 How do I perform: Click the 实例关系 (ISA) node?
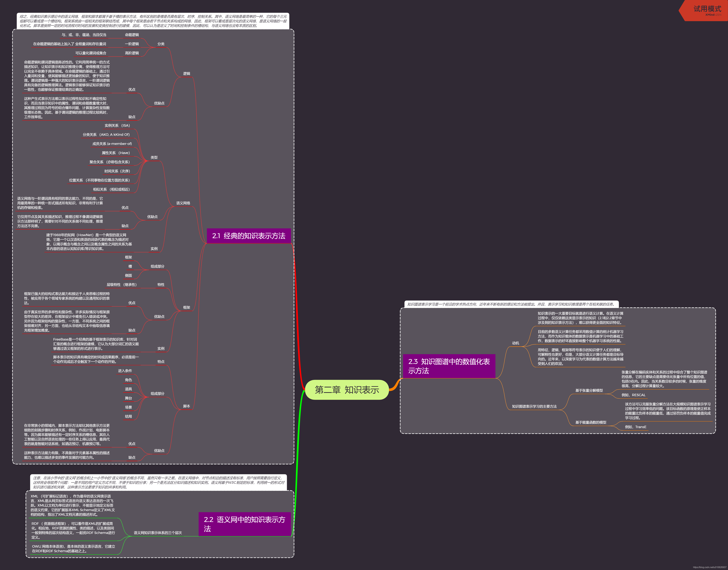117,126
